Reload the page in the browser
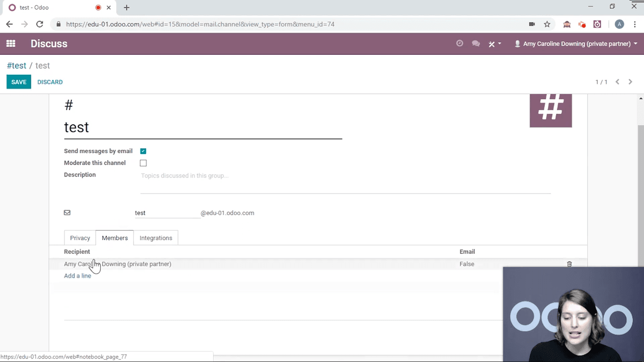644x362 pixels. [40, 24]
